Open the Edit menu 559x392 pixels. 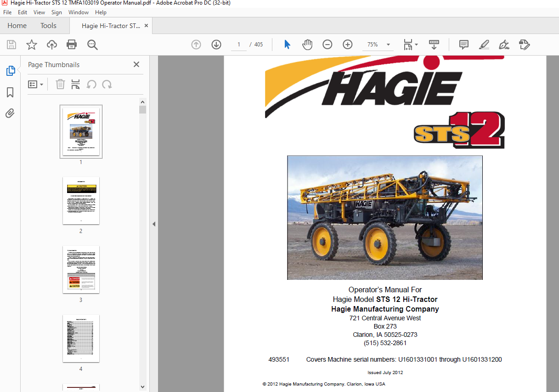coord(22,12)
